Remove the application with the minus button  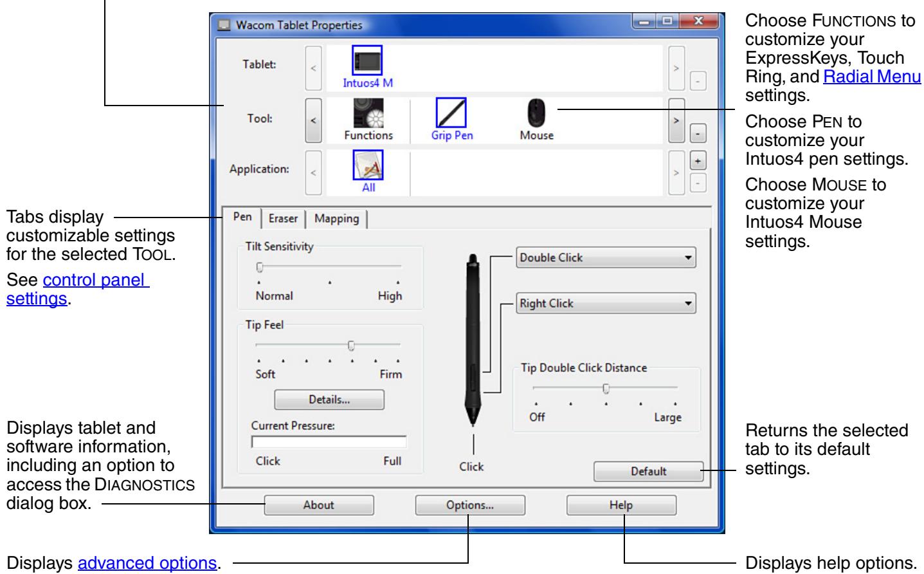click(x=697, y=182)
